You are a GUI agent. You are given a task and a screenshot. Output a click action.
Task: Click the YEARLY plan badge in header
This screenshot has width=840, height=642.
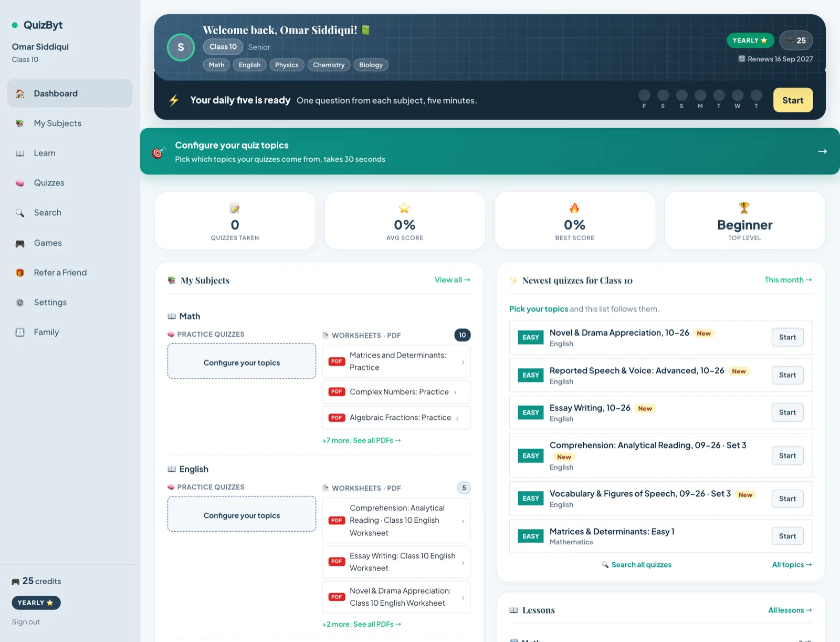(750, 40)
